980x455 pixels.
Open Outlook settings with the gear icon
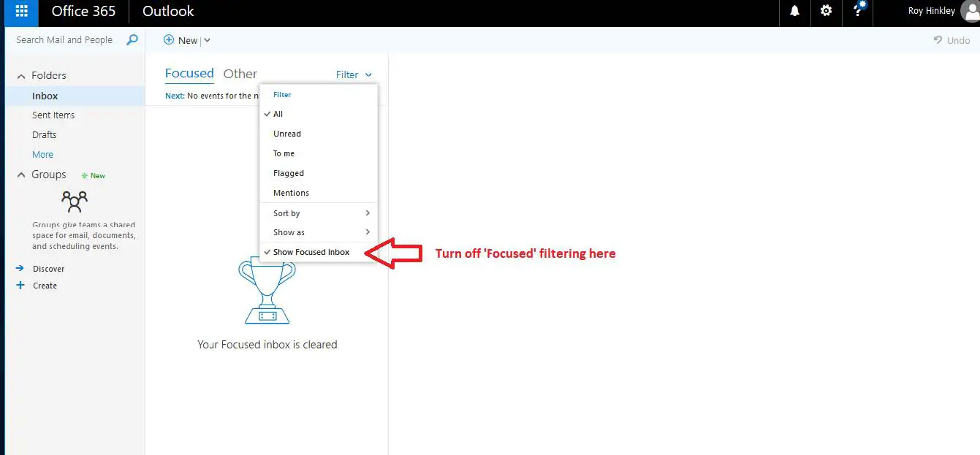coord(827,12)
